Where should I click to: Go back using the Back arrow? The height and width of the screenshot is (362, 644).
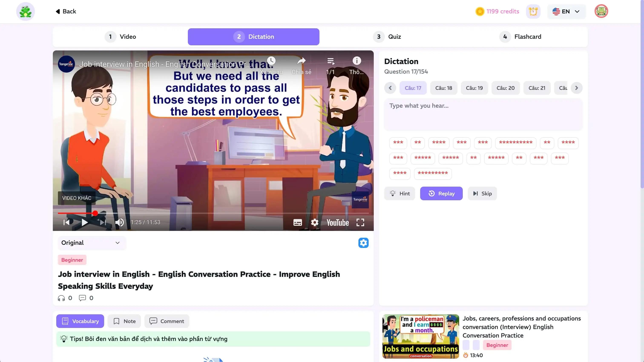pos(66,11)
